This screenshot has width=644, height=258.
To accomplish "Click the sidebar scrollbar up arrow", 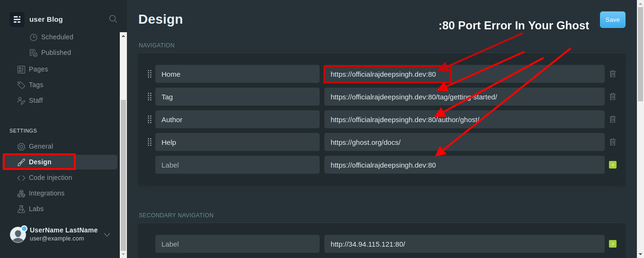I will pos(123,35).
